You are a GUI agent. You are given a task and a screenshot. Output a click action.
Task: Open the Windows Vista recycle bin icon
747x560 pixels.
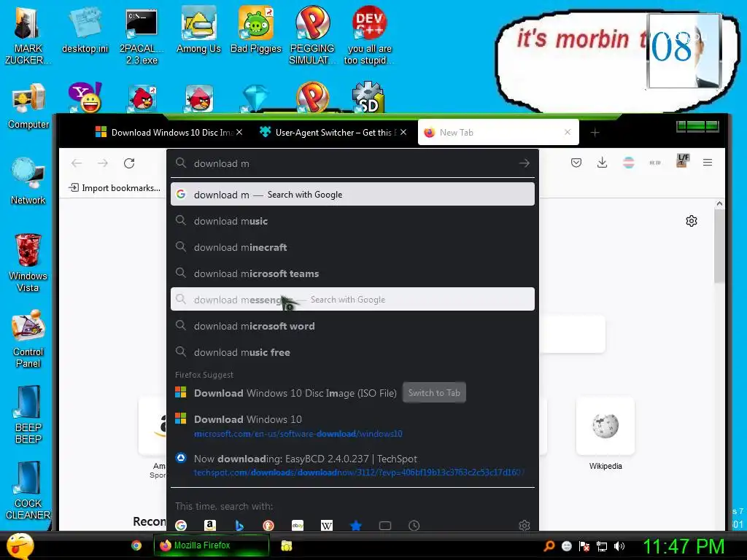click(x=28, y=263)
